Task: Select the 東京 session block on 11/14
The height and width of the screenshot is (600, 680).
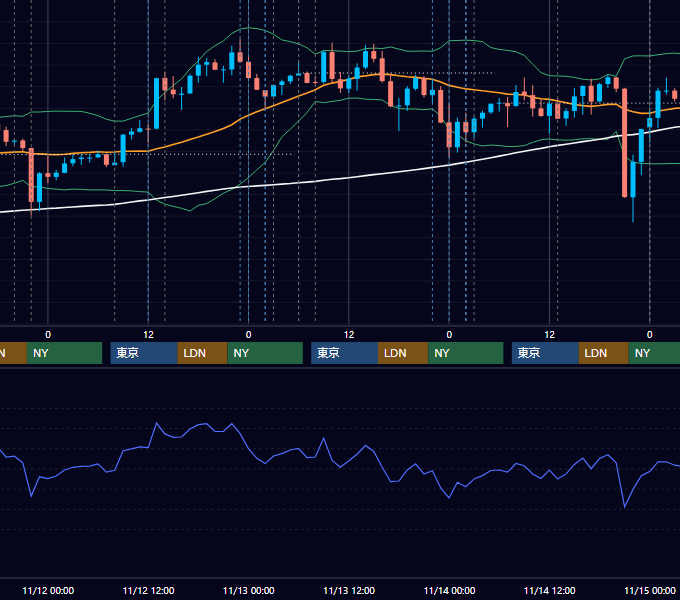Action: click(x=545, y=353)
